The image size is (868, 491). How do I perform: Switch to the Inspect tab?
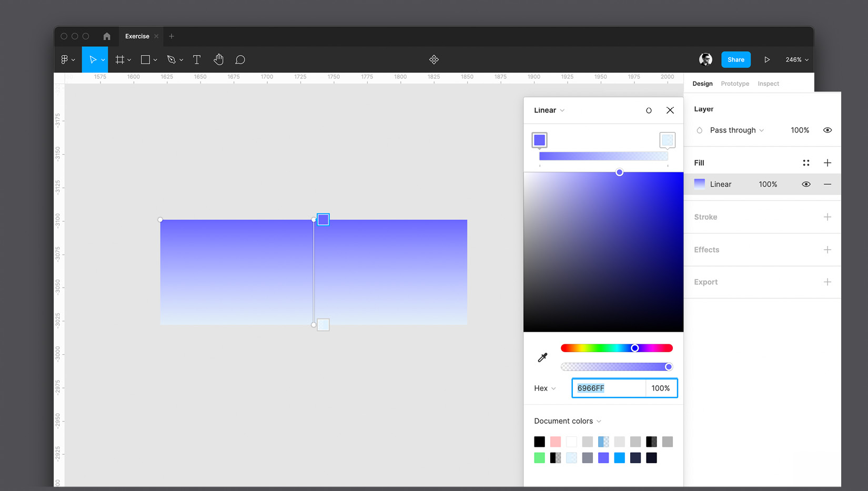(x=768, y=84)
